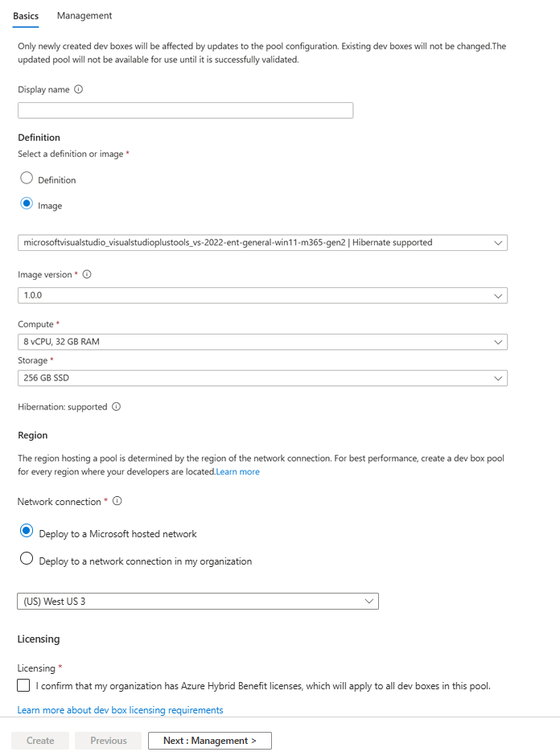
Task: Open the West US 3 region dropdown
Action: (x=198, y=601)
